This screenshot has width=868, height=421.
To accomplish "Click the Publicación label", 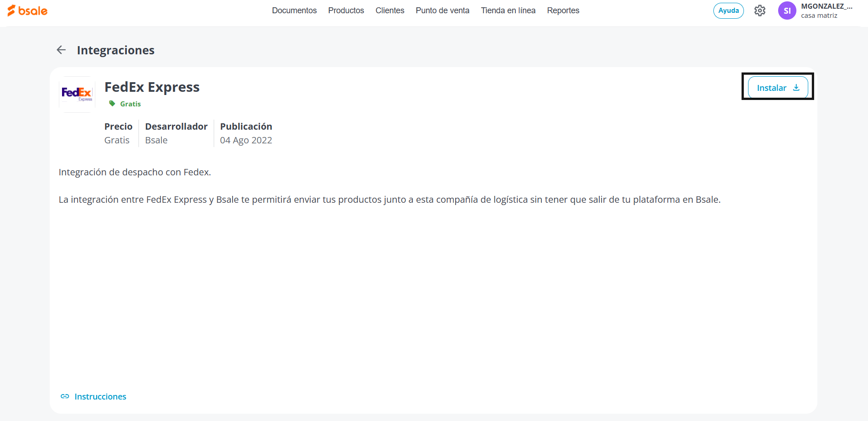I will point(246,126).
